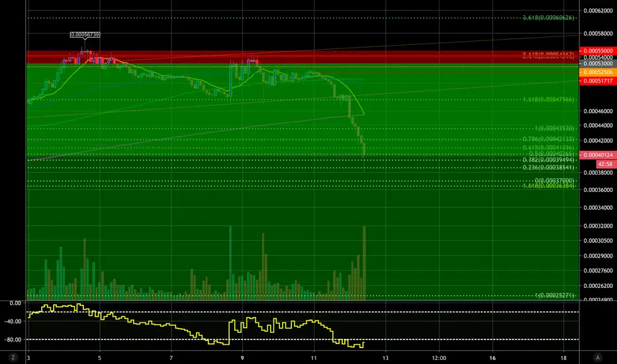Select the 1(0.00043530) Fibonacci label
617x364 pixels.
click(554, 128)
